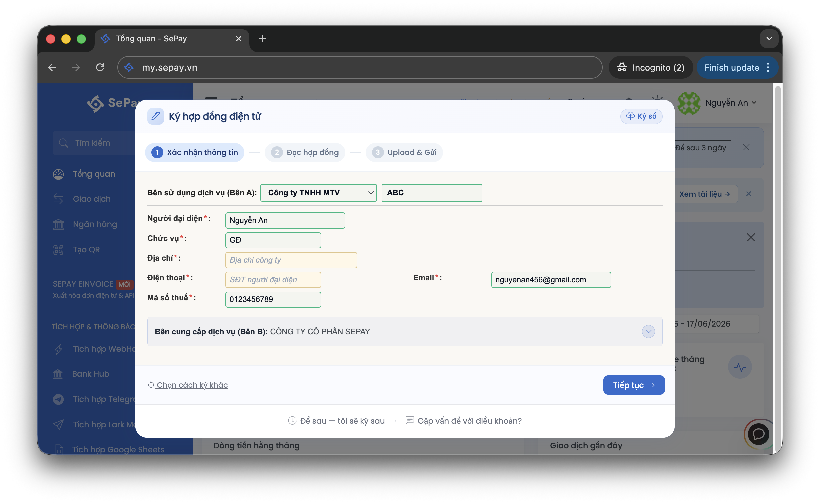Open the Nguyễn An user menu dropdown
This screenshot has width=820, height=504.
pyautogui.click(x=731, y=103)
